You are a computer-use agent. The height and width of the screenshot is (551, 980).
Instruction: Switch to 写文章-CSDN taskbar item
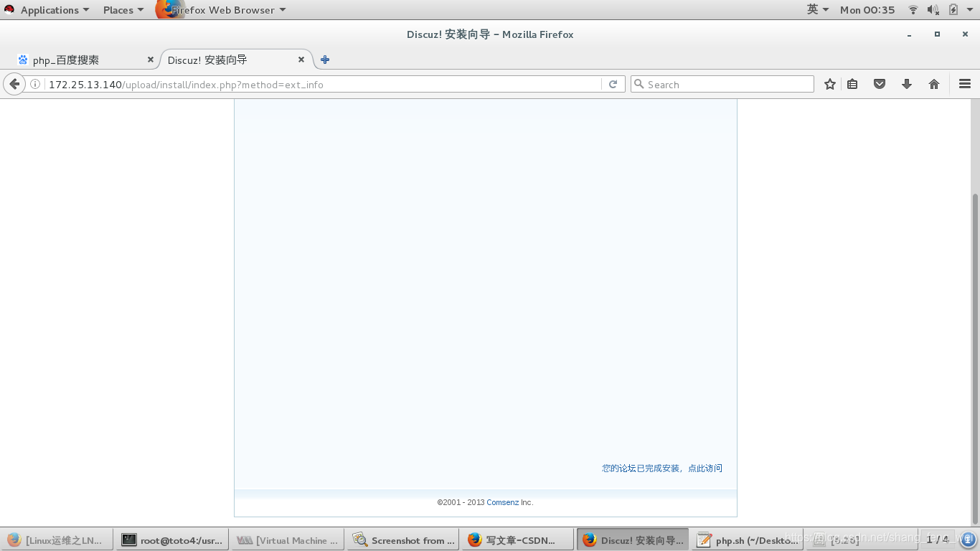518,540
